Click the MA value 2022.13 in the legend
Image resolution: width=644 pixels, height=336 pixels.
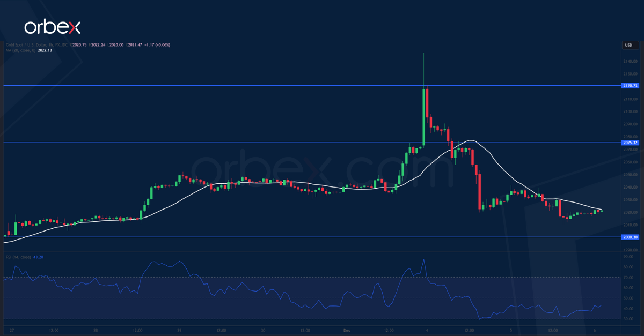45,52
